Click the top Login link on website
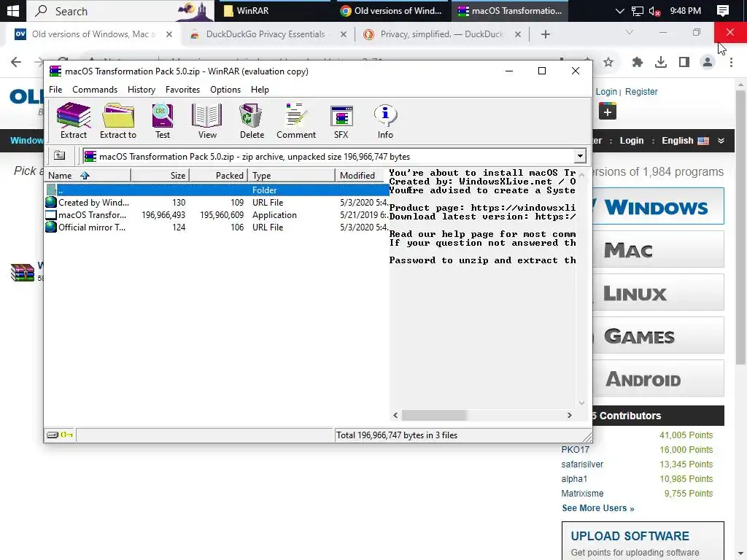This screenshot has height=560, width=747. (606, 91)
